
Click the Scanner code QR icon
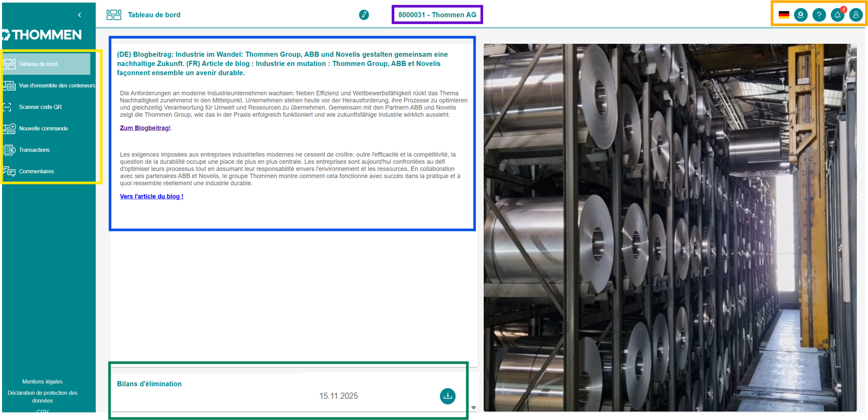tap(7, 107)
